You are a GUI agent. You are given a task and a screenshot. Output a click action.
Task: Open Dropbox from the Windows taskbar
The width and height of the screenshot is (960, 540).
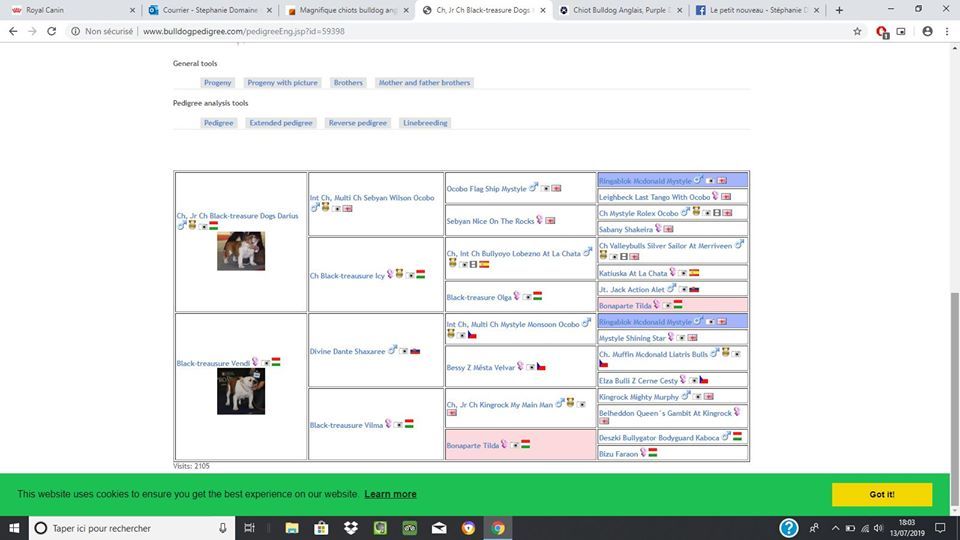[x=351, y=528]
